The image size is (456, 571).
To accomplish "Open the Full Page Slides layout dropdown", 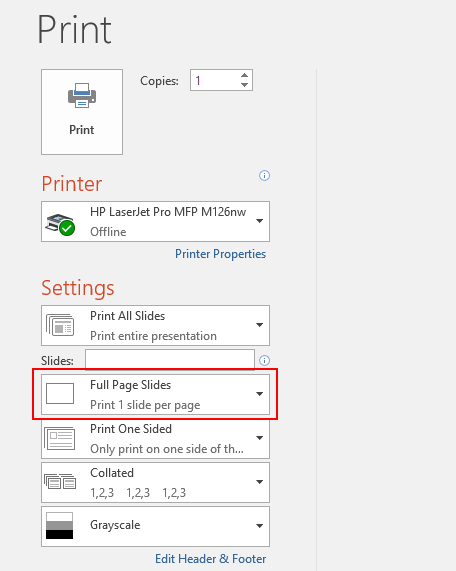I will click(156, 394).
